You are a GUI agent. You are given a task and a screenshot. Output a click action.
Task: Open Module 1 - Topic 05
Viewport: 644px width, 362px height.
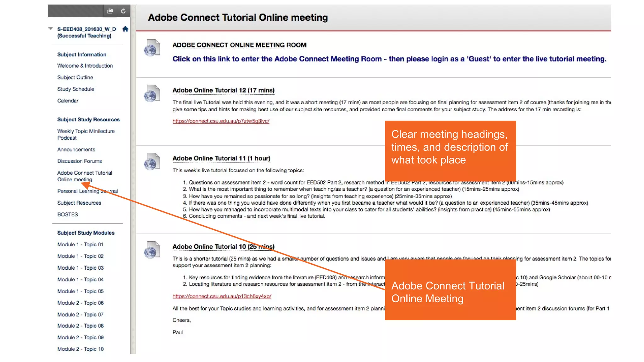(80, 291)
